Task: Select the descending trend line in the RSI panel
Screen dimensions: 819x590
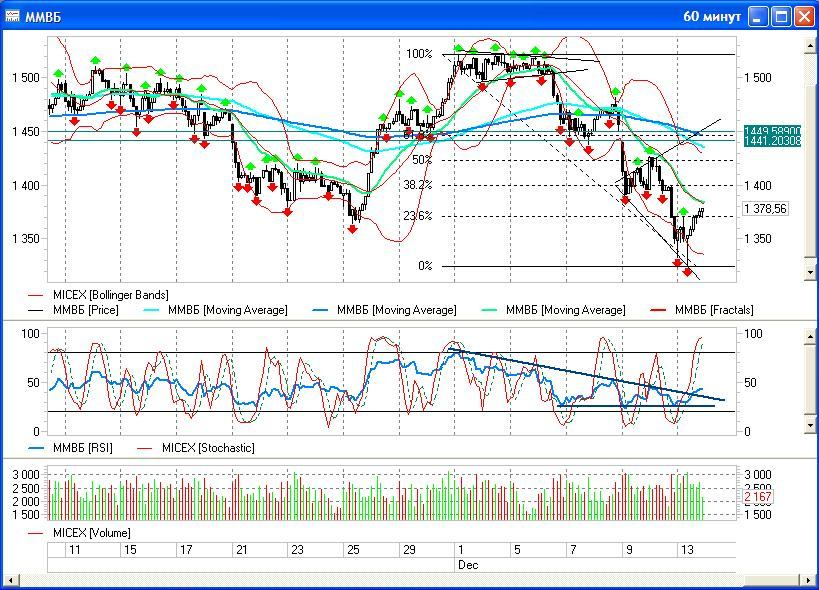Action: [587, 374]
